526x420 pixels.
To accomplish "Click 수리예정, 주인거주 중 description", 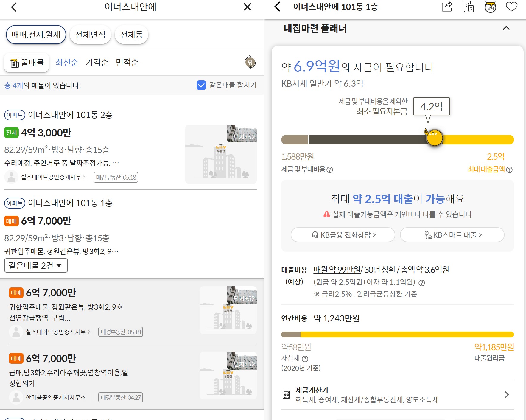I will click(62, 163).
